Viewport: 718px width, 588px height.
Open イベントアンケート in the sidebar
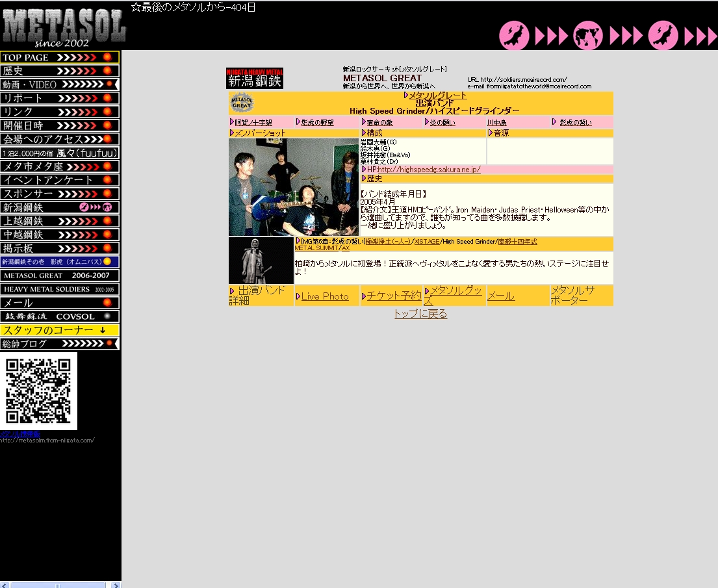pos(60,180)
